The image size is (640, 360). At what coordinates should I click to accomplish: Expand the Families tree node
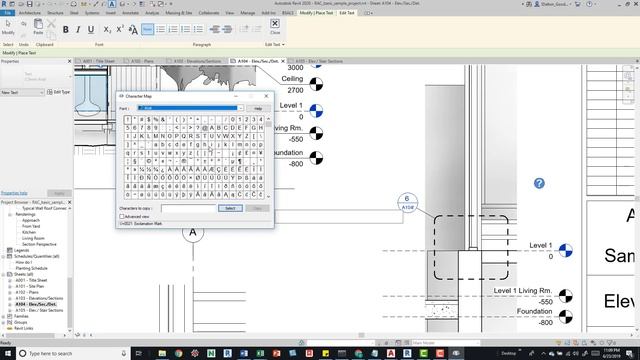pos(4,316)
